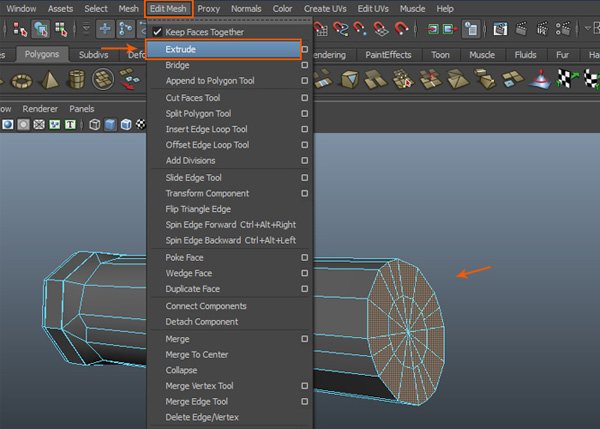Click the shelf icon with red cursor on mesh
The height and width of the screenshot is (429, 600).
403,78
